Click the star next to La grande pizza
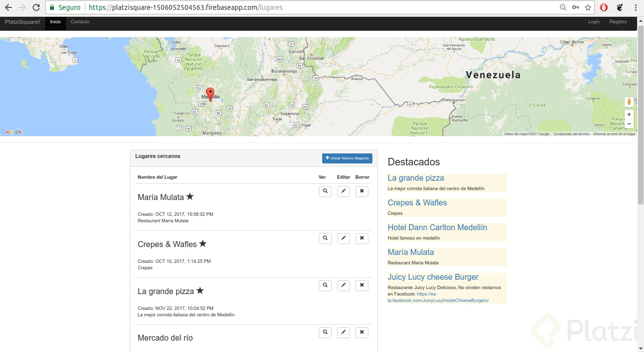 [x=200, y=291]
